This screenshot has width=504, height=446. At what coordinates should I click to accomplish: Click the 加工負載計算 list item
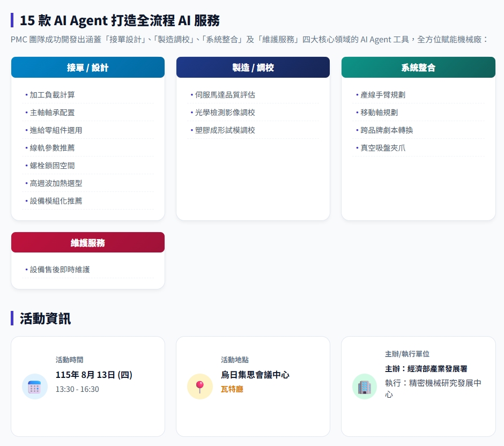(88, 95)
